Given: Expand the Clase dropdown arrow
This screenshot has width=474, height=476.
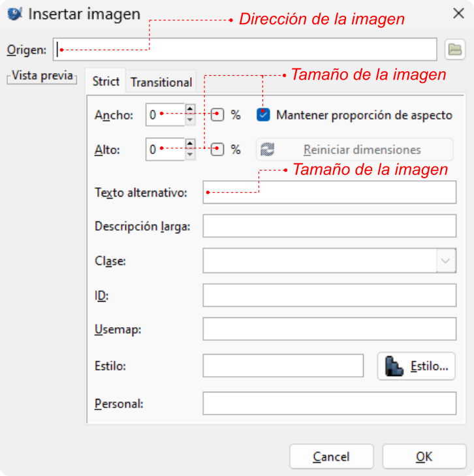Looking at the screenshot, I should (446, 261).
